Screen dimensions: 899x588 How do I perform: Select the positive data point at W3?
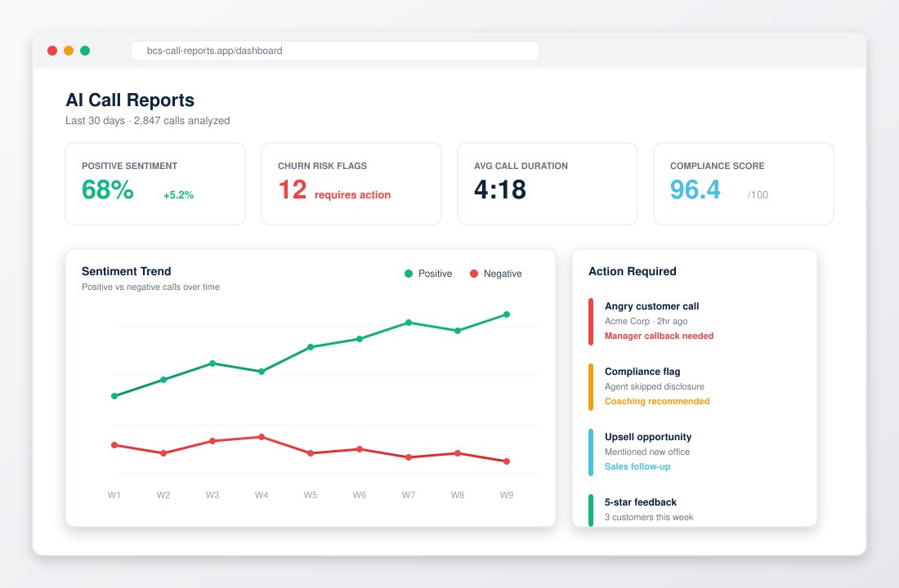tap(212, 363)
